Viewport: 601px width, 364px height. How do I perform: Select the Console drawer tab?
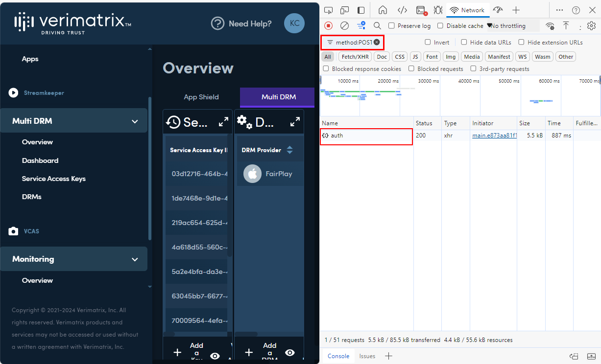[x=338, y=356]
